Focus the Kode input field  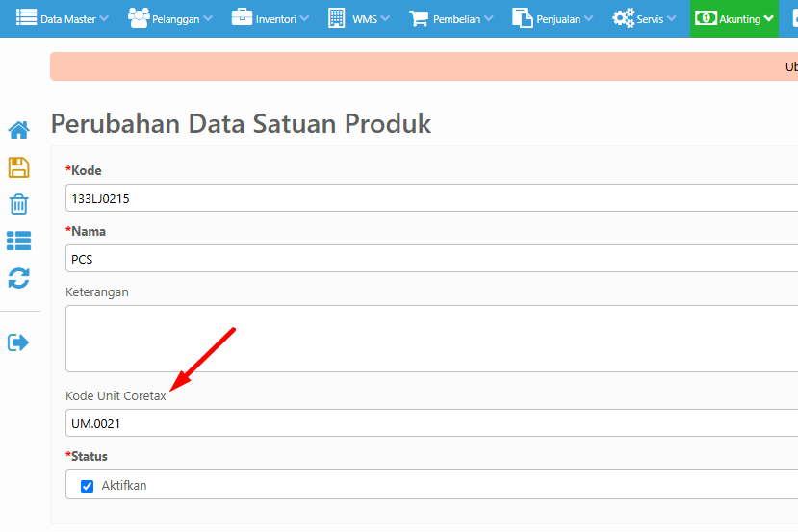pos(431,198)
